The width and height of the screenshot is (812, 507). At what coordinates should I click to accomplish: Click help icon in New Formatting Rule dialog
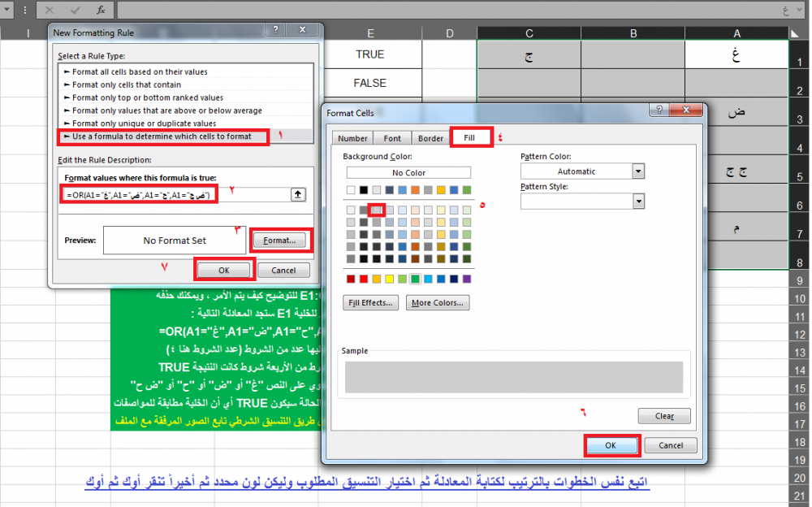[x=276, y=29]
